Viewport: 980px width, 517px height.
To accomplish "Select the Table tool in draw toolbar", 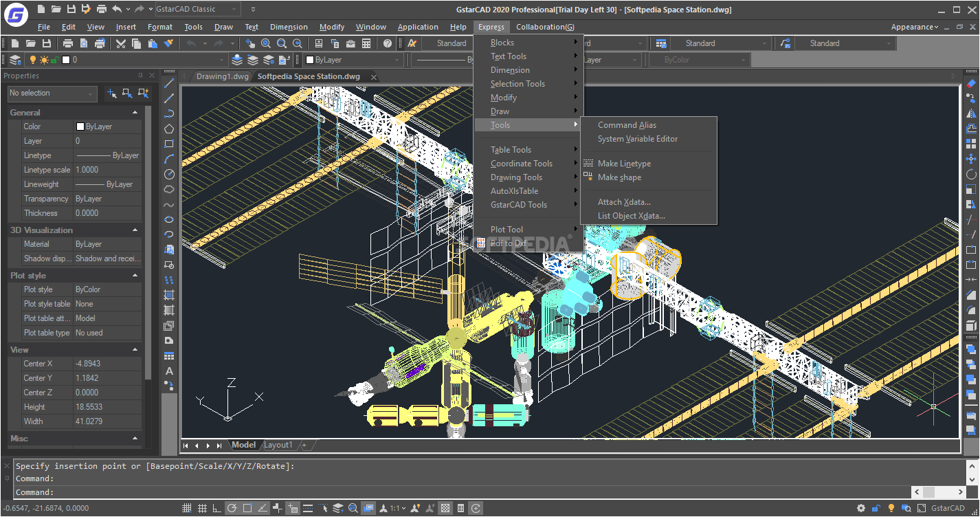I will click(169, 355).
